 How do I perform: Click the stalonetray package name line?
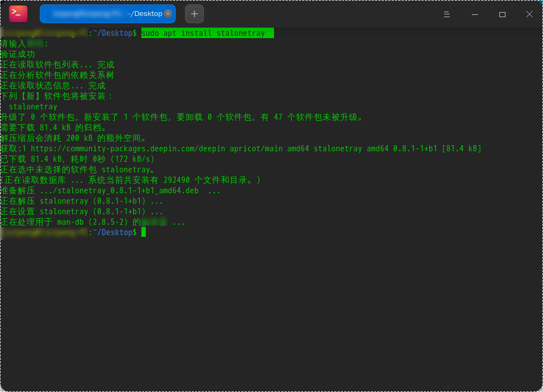[33, 106]
